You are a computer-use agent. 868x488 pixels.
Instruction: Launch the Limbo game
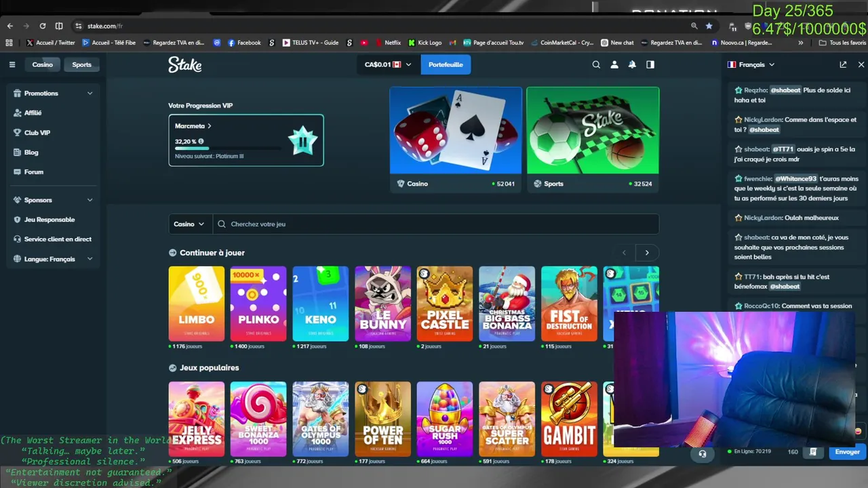[x=197, y=304]
